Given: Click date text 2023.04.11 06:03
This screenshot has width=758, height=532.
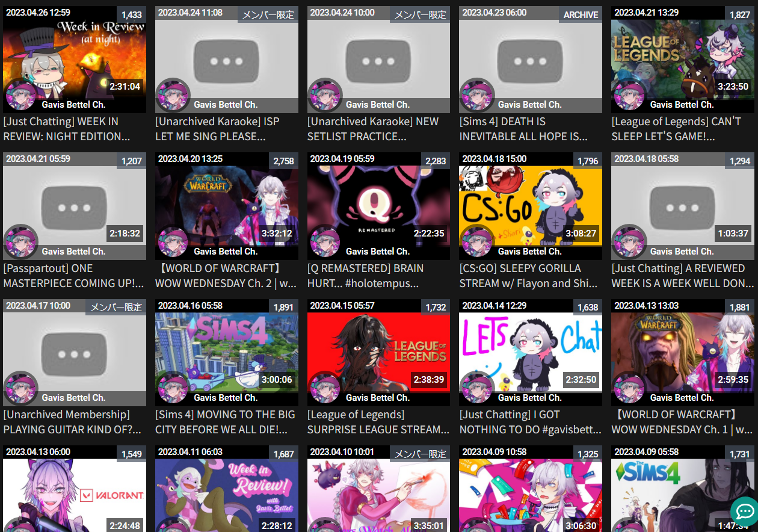Looking at the screenshot, I should point(190,452).
